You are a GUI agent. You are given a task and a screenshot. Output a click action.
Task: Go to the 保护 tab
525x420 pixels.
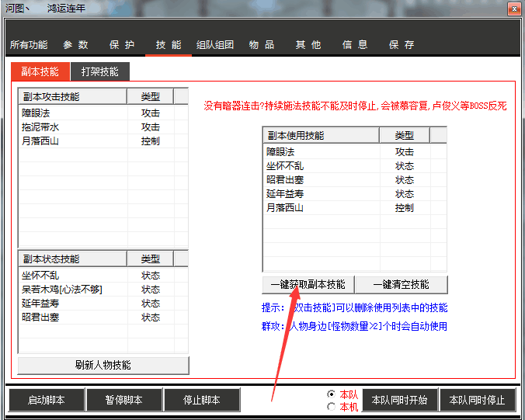(x=122, y=45)
